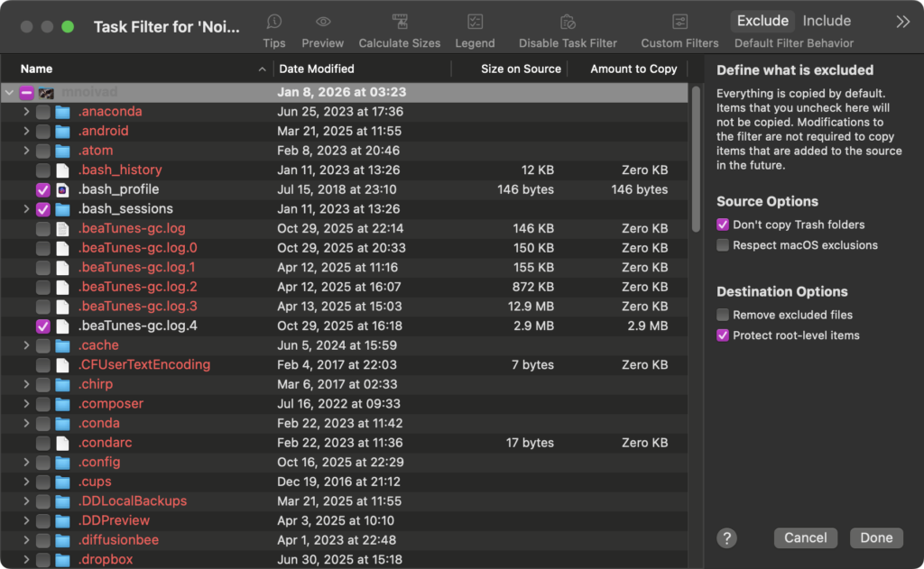Click the Preview eye icon
The image size is (924, 569).
(x=322, y=22)
